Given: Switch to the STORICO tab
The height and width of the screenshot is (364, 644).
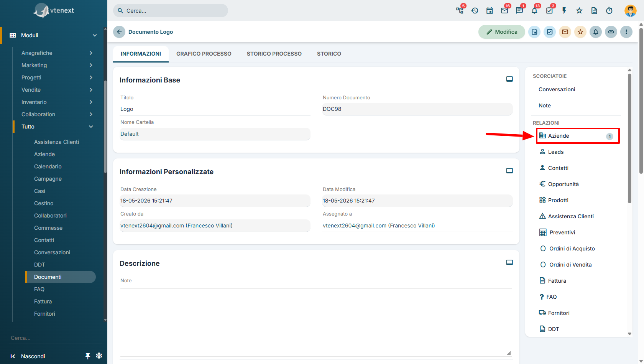Looking at the screenshot, I should pos(329,54).
